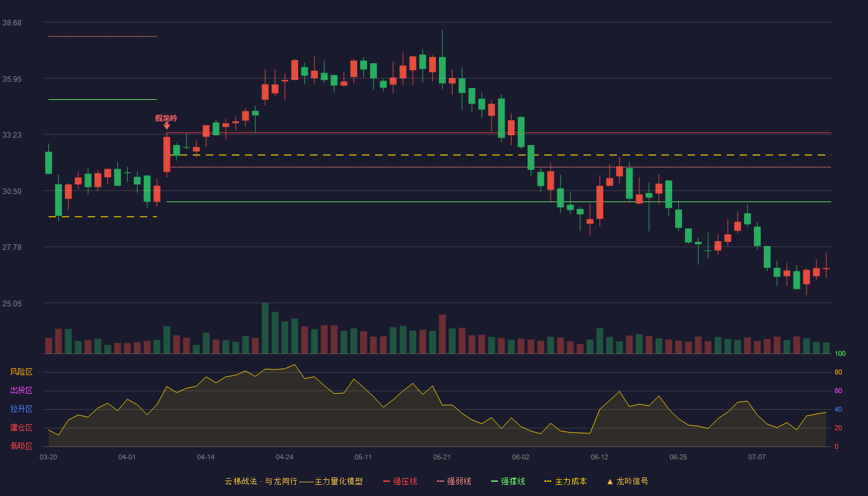Click the 07-07 date axis label
Viewport: 868px width, 496px height.
click(757, 457)
